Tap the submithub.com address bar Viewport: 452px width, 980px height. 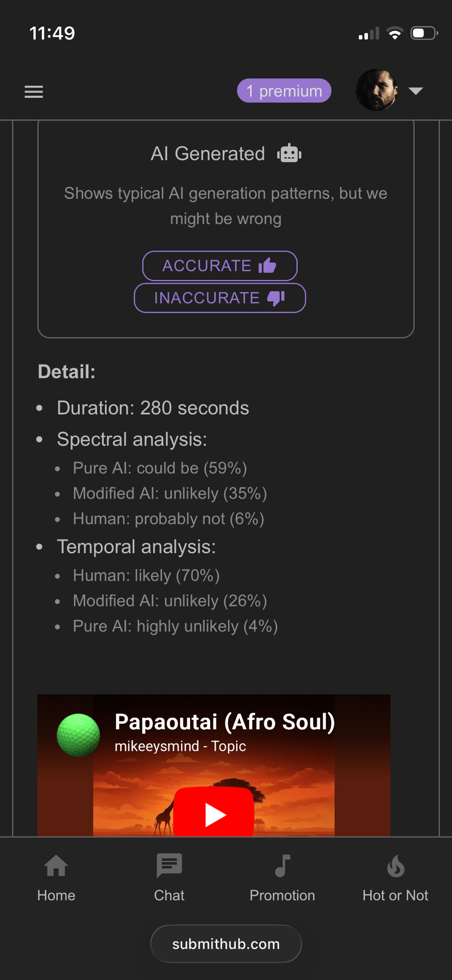click(226, 944)
